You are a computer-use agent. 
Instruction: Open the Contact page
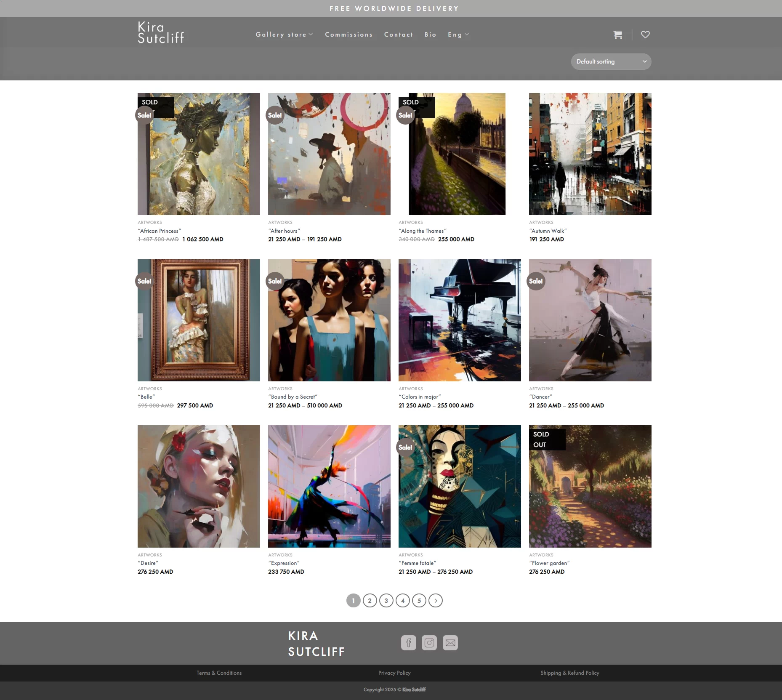click(x=398, y=35)
